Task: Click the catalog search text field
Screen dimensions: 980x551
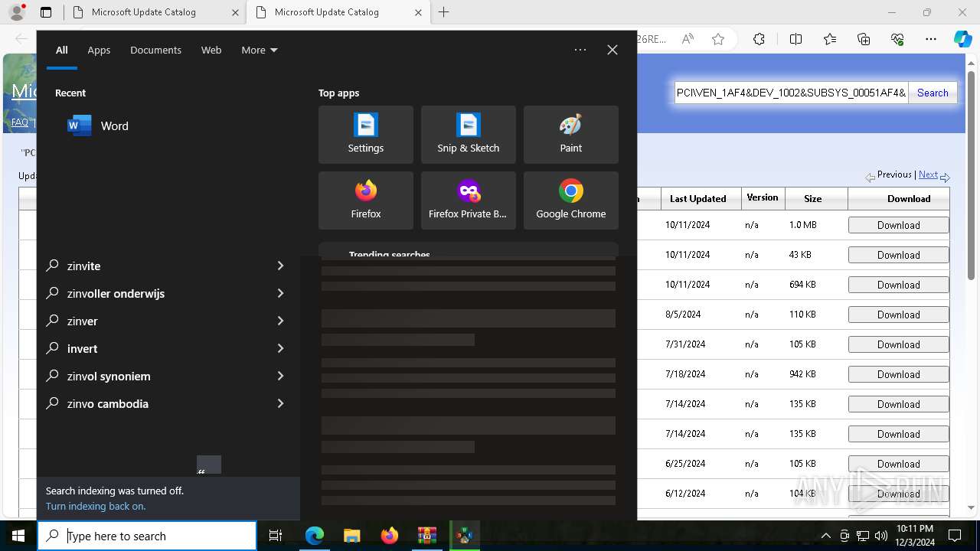Action: 791,93
